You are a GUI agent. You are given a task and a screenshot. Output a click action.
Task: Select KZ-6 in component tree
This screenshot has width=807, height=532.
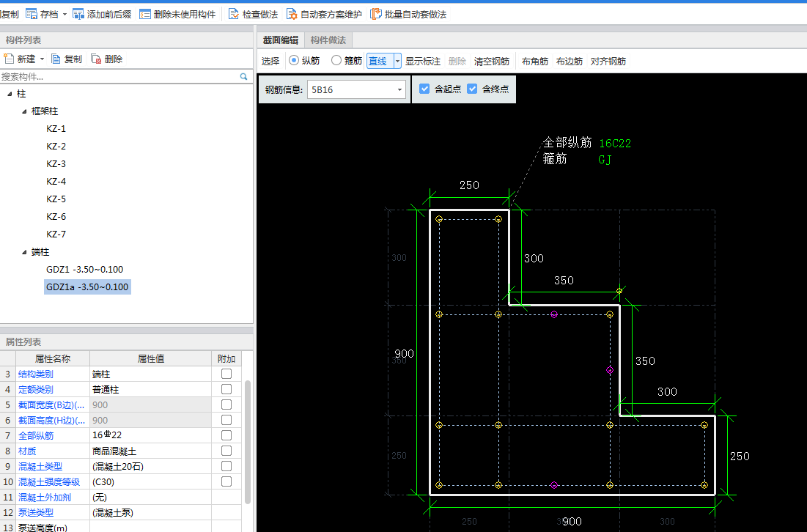click(x=56, y=217)
